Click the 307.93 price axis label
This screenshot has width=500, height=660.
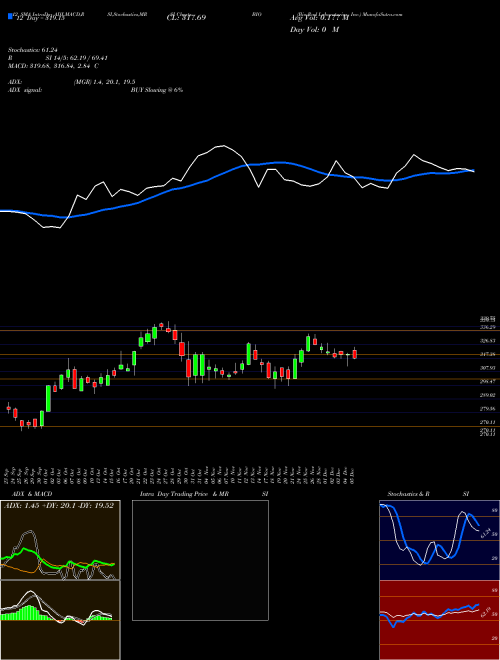(x=488, y=367)
